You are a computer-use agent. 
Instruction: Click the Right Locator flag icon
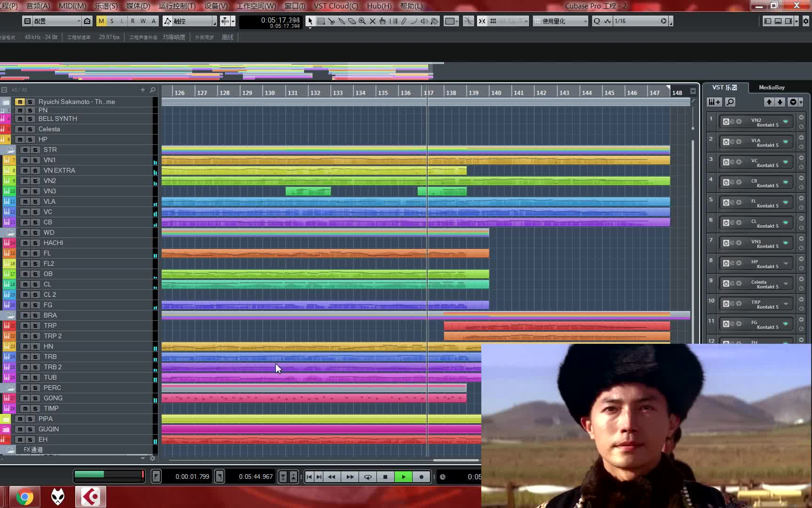[x=219, y=476]
